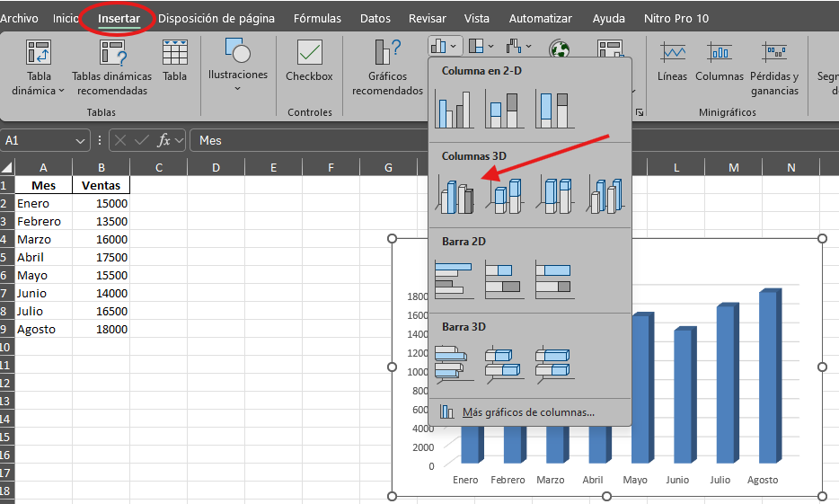Choose the 3D clustered column chart
This screenshot has height=504, width=839.
pyautogui.click(x=455, y=195)
